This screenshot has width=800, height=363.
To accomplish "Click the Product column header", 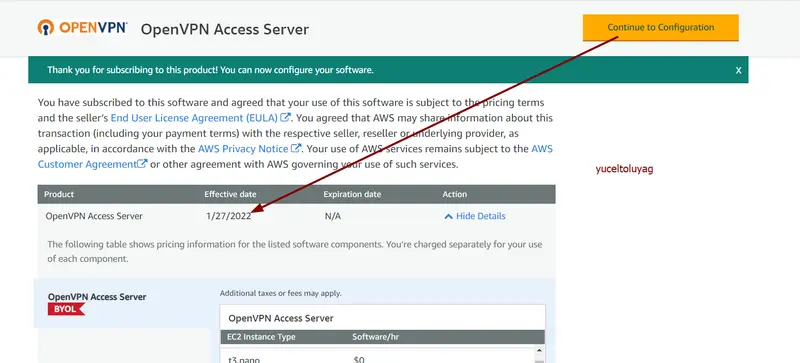I will 59,195.
